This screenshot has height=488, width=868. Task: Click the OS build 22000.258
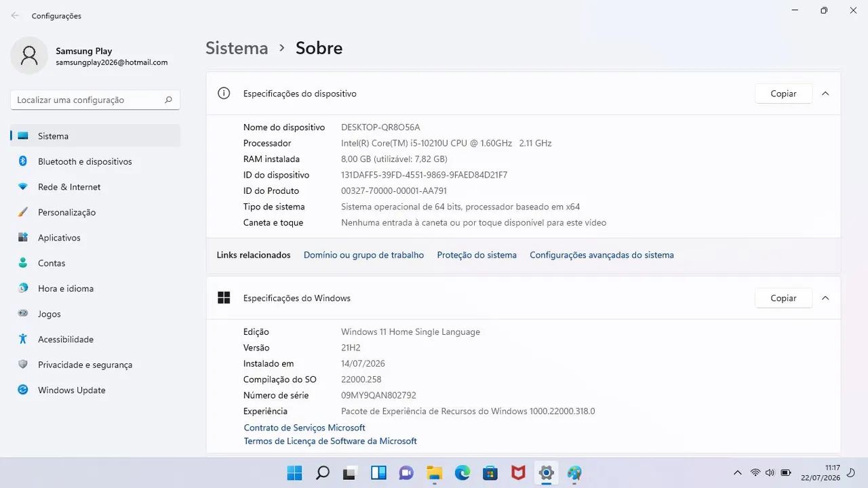(x=361, y=380)
